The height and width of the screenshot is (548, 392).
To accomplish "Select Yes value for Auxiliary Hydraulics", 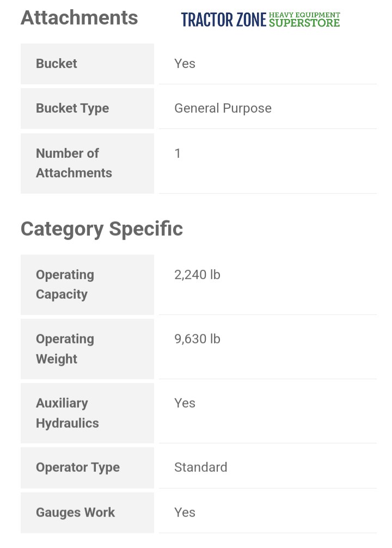I will tap(185, 403).
